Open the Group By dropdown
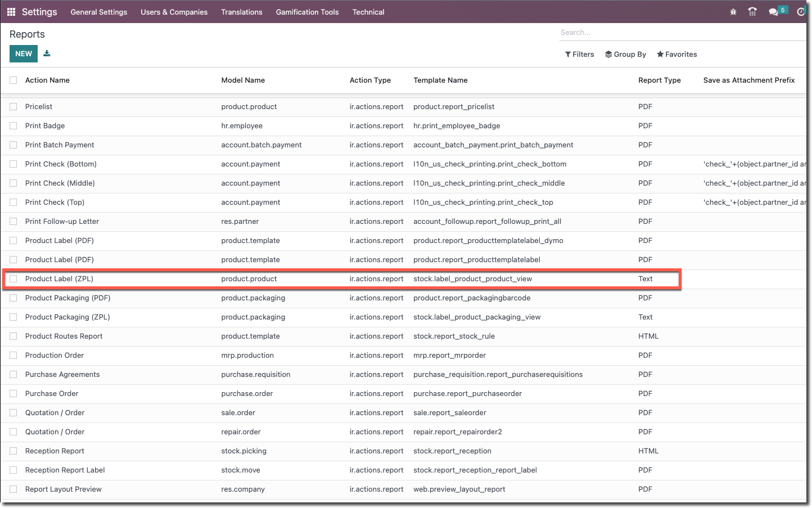The height and width of the screenshot is (508, 812). 625,55
